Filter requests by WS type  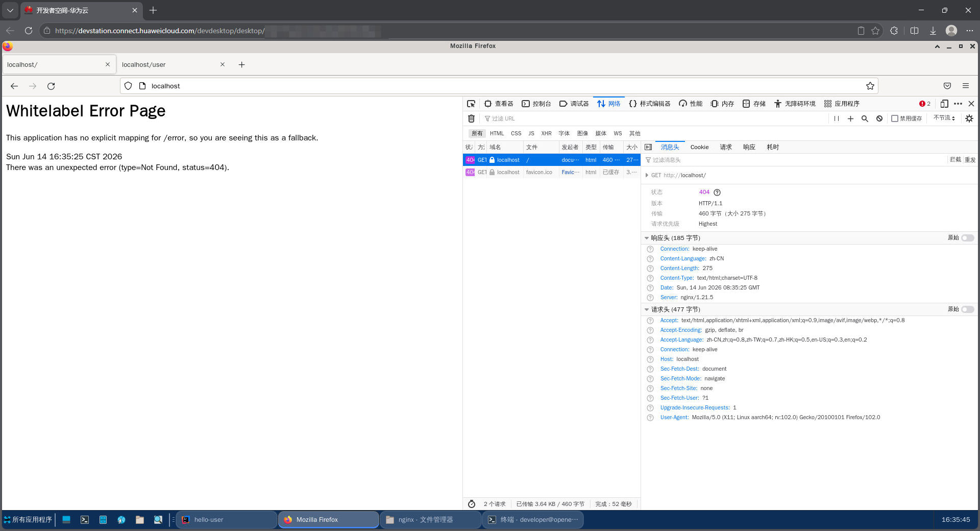tap(618, 133)
